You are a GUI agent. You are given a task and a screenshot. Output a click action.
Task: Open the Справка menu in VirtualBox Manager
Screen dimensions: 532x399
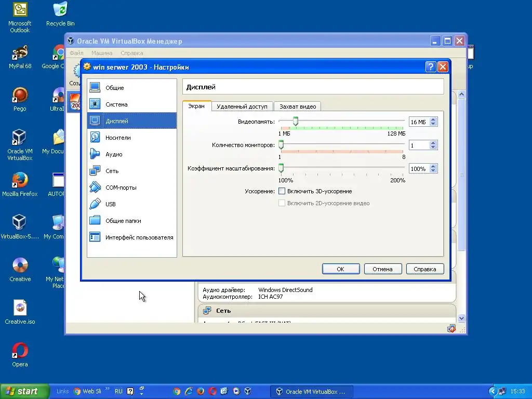pos(131,53)
